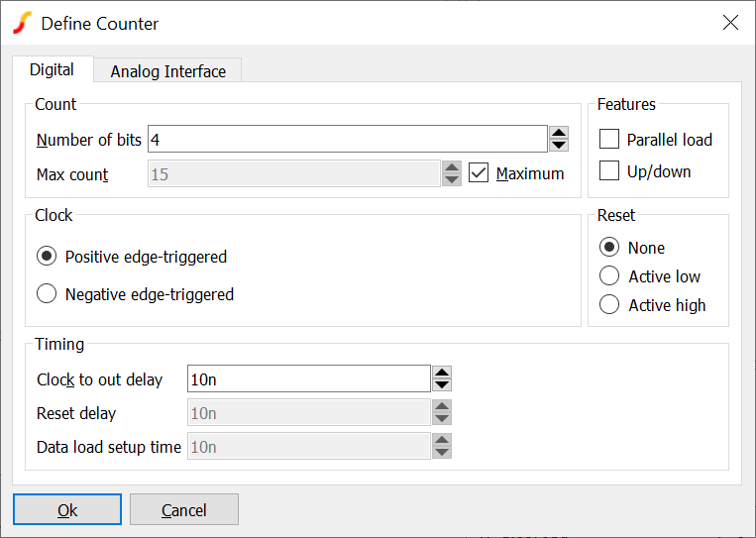Click the Number of bits input field
The height and width of the screenshot is (538, 756).
347,140
